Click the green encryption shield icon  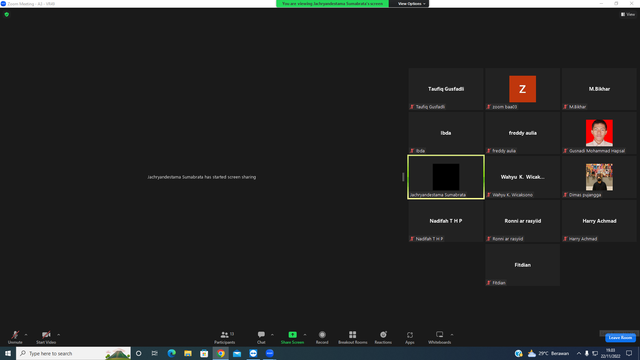[x=7, y=14]
